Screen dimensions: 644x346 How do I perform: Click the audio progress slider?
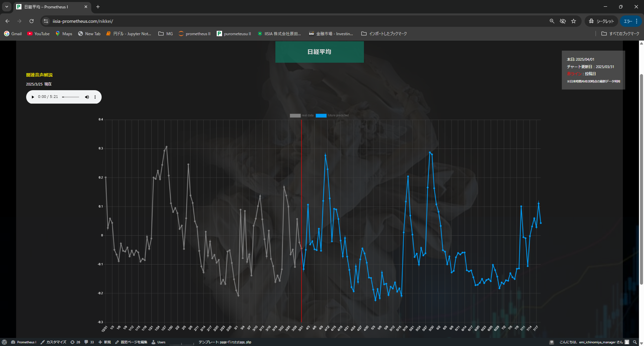point(70,97)
